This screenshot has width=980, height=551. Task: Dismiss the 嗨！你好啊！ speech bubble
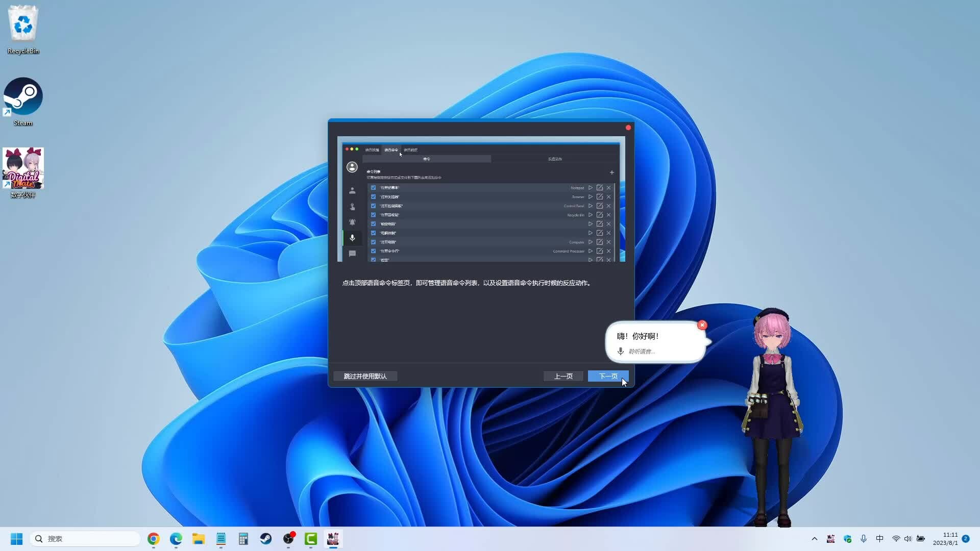(x=702, y=325)
